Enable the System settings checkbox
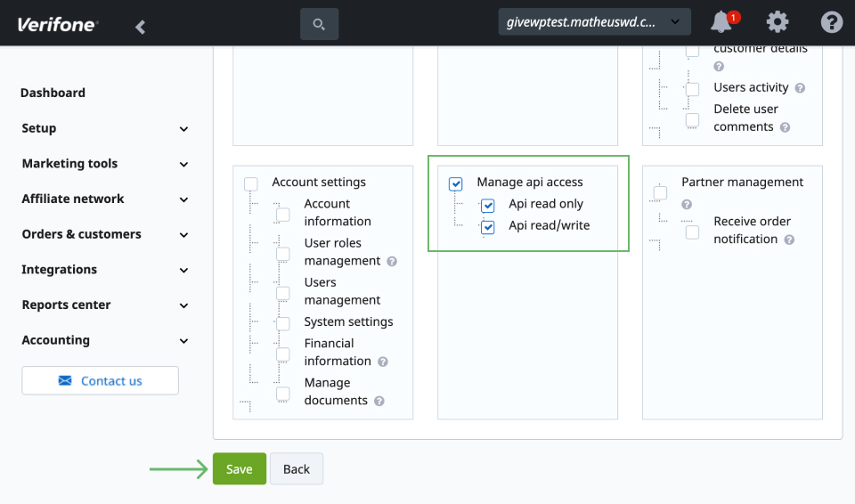The height and width of the screenshot is (504, 855). click(283, 323)
